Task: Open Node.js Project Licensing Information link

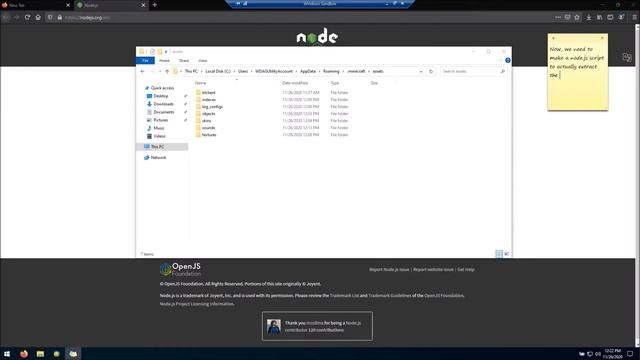Action: pyautogui.click(x=197, y=304)
